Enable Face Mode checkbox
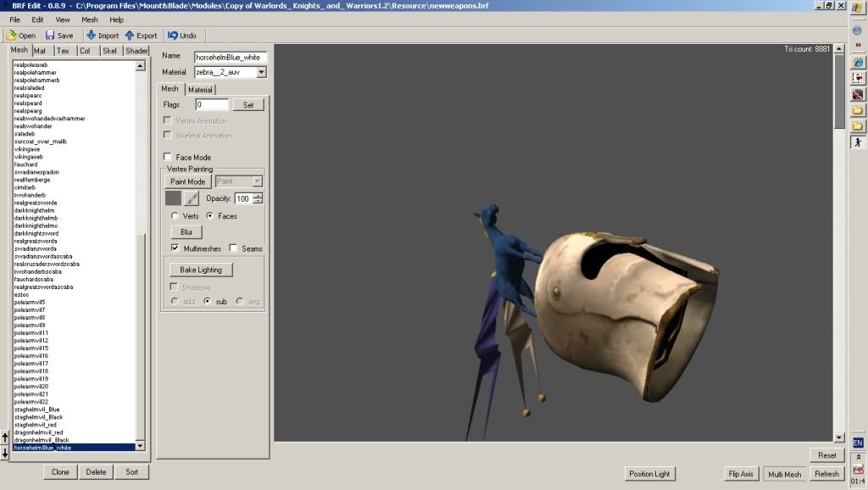The width and height of the screenshot is (868, 490). (x=167, y=157)
